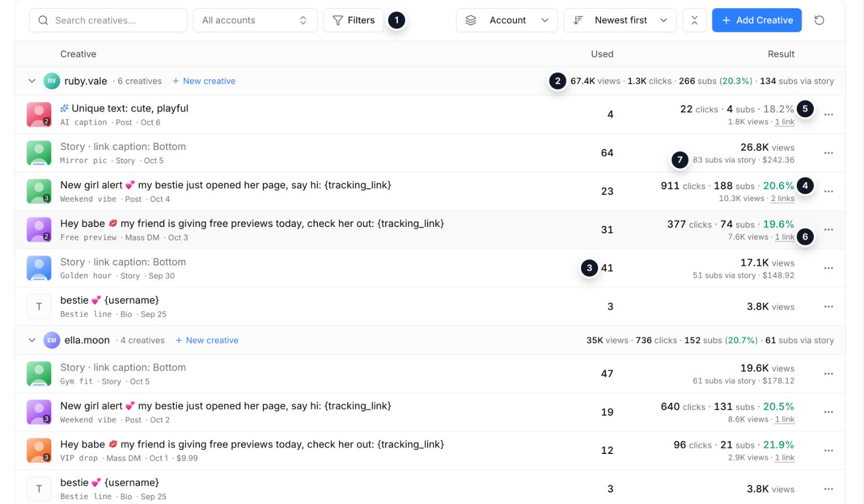864x504 pixels.
Task: Click the Creative column header
Action: click(78, 54)
